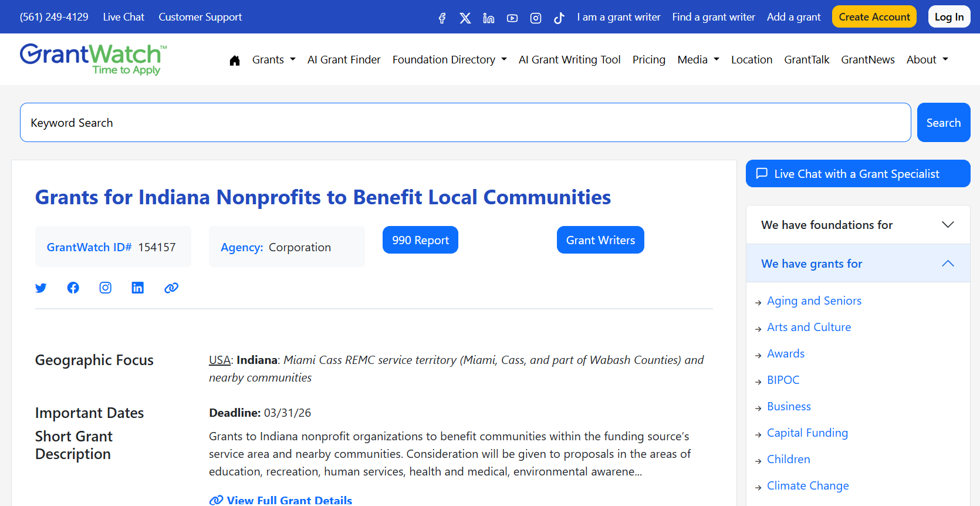
Task: Open the TikTok icon in the top bar
Action: [x=559, y=18]
